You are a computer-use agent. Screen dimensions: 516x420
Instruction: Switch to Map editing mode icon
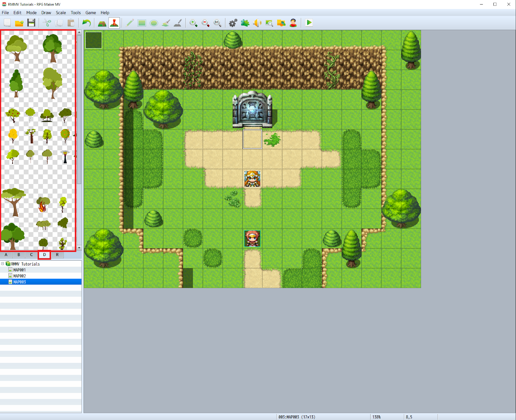pos(102,23)
